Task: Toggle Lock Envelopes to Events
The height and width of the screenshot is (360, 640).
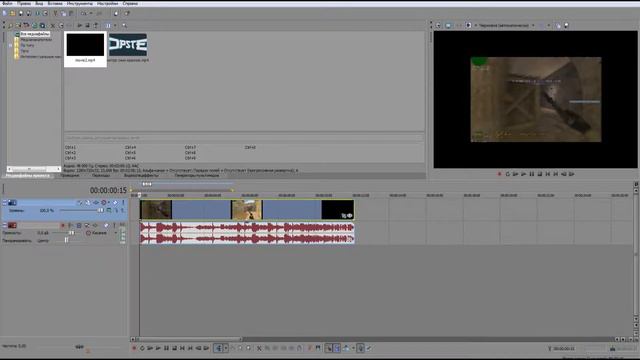Action: point(360,348)
